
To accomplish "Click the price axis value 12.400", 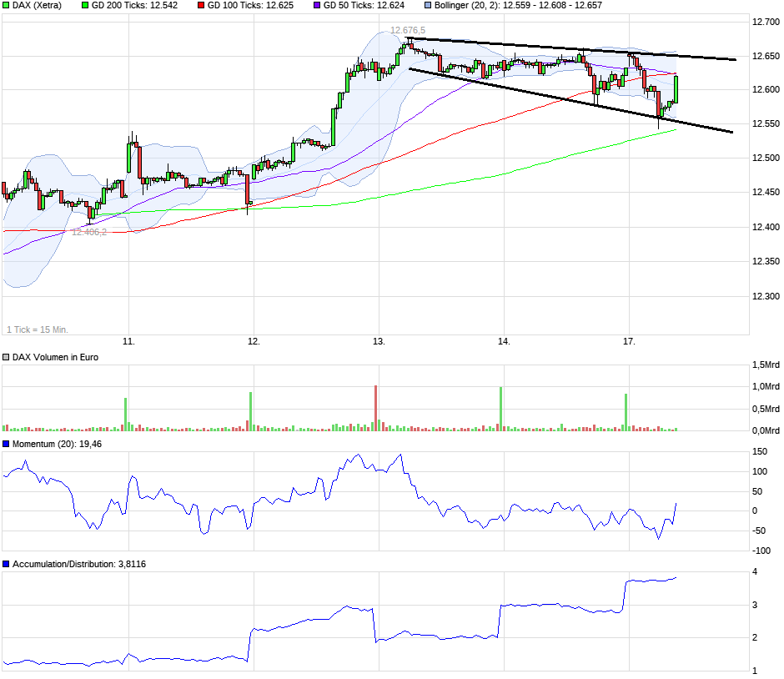I will click(766, 228).
